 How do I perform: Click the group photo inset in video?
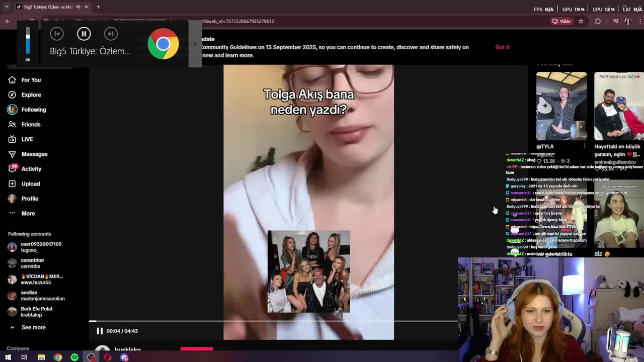click(308, 271)
